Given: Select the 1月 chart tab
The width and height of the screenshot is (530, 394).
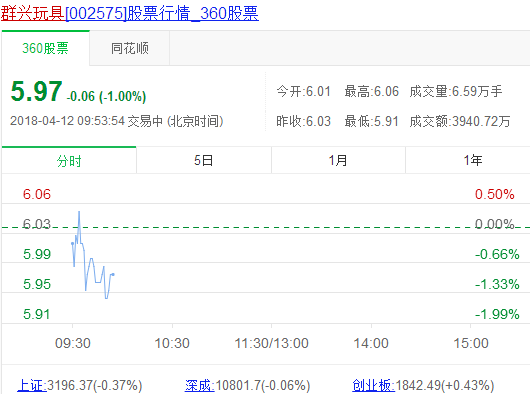Looking at the screenshot, I should 338,161.
